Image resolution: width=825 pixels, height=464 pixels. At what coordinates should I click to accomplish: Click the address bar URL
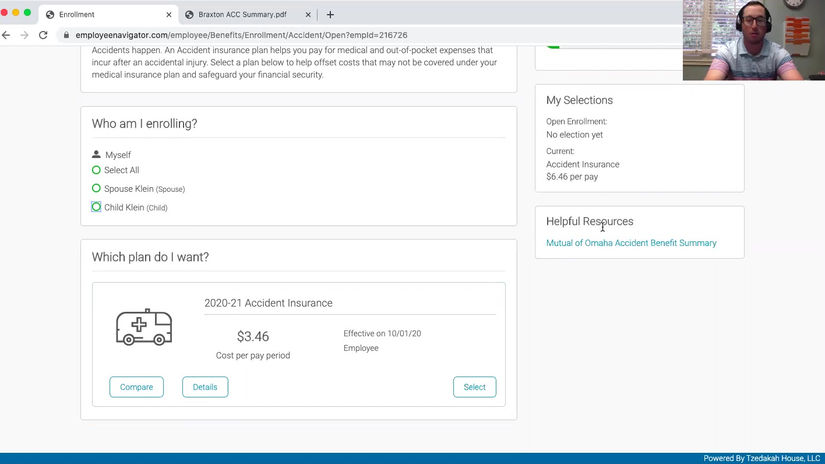pos(241,35)
